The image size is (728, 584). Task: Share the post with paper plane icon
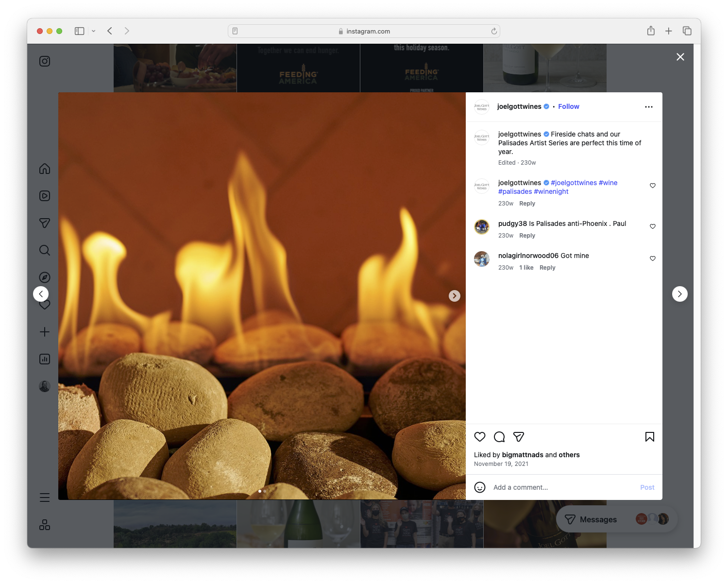pos(519,437)
